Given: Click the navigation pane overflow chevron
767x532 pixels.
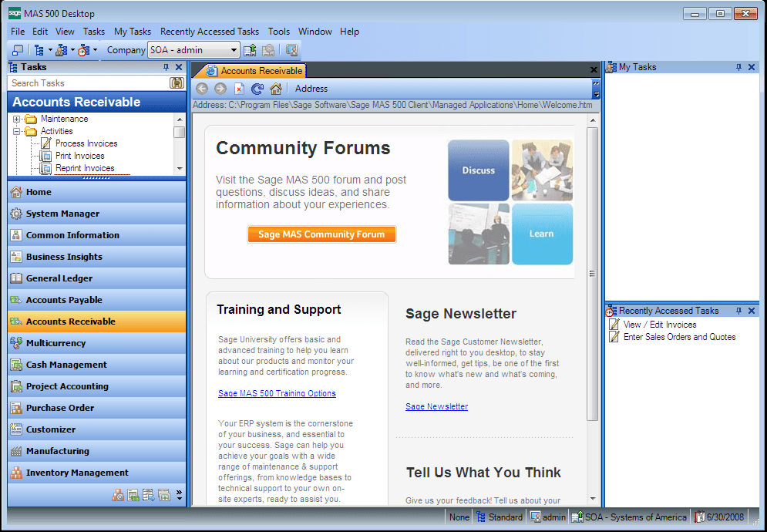Looking at the screenshot, I should 179,495.
